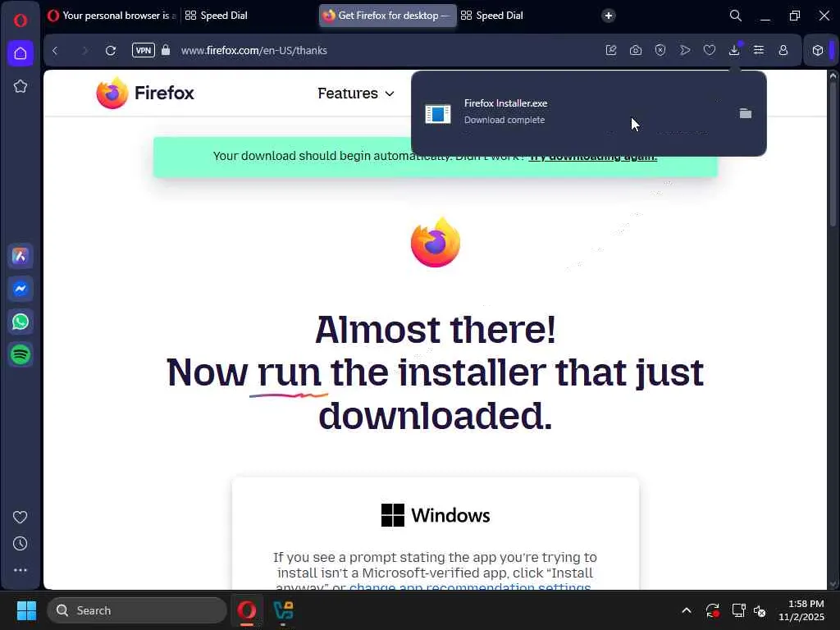Select the Get Firefox for desktop tab
Viewport: 840px width, 630px height.
pyautogui.click(x=387, y=16)
